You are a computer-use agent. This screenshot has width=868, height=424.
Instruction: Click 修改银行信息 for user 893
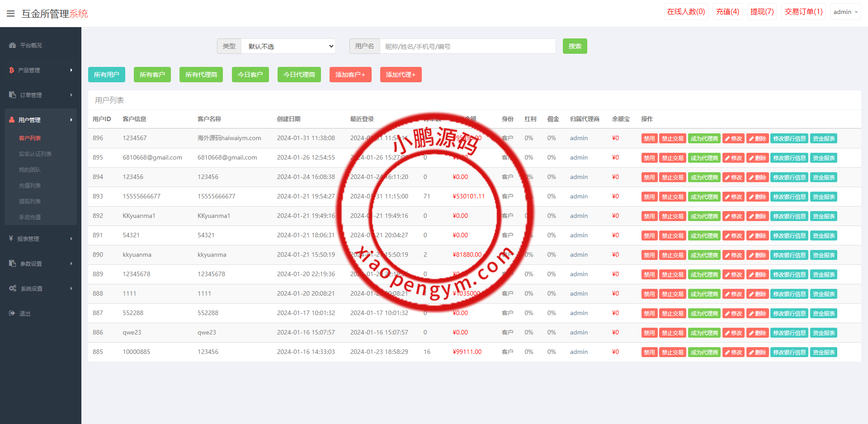pos(789,197)
